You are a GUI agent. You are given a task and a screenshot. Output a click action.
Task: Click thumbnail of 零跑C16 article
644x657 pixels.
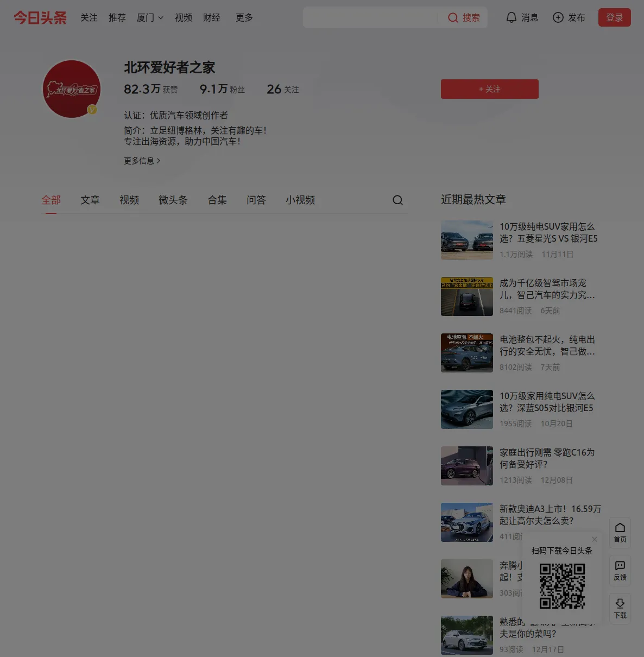click(x=467, y=466)
